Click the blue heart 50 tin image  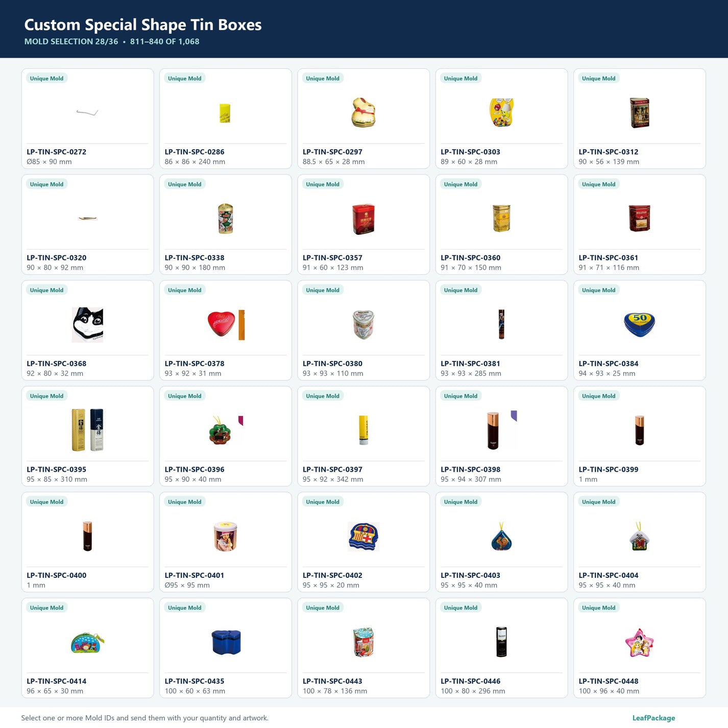pyautogui.click(x=639, y=324)
